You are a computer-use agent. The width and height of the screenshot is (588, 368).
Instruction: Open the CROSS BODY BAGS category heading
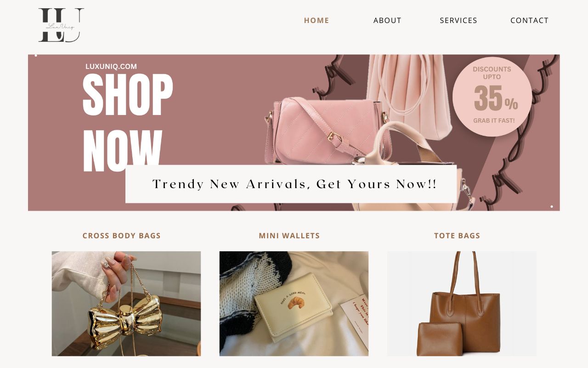click(x=122, y=236)
